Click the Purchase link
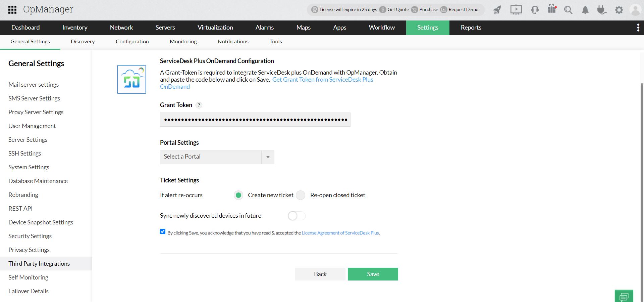This screenshot has height=302, width=644. click(429, 10)
